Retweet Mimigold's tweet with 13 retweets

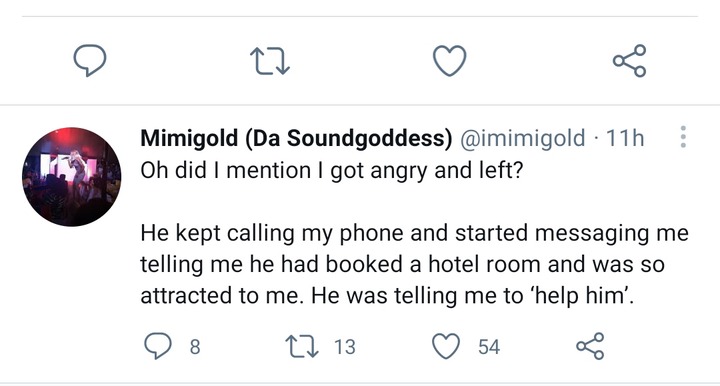[x=302, y=347]
